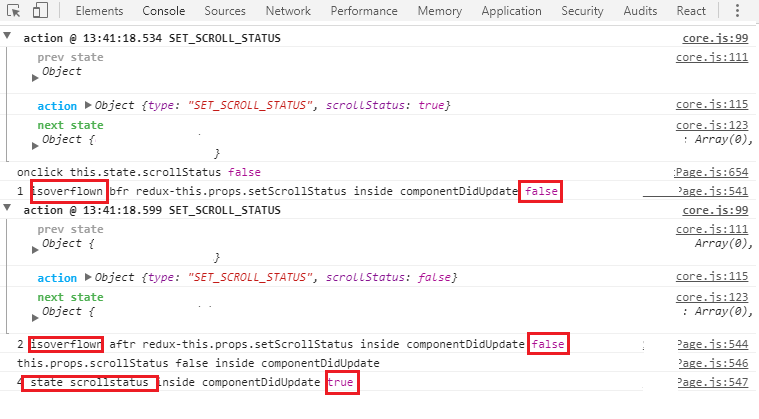Viewport: 759px width, 419px height.
Task: Expand the second prev state Object
Action: click(35, 250)
